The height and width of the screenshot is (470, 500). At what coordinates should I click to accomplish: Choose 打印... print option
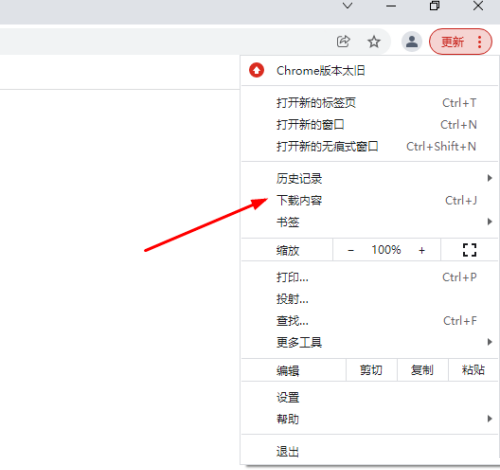pyautogui.click(x=369, y=277)
